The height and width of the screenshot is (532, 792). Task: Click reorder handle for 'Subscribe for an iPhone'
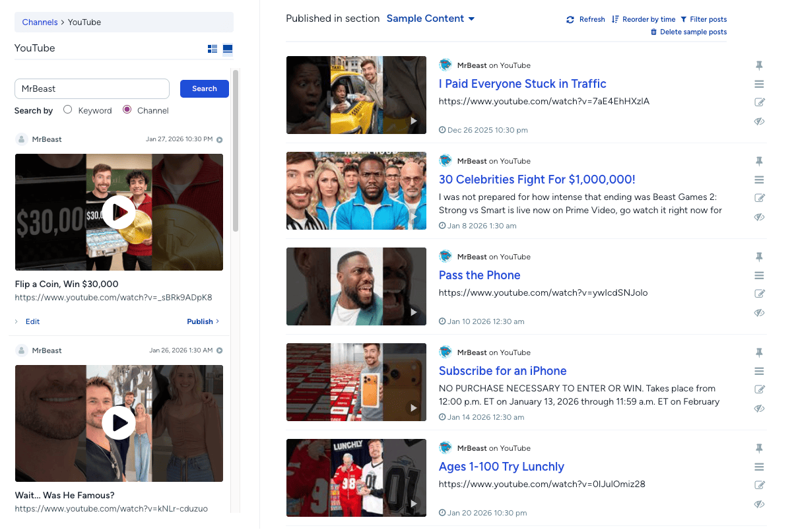[x=759, y=371]
